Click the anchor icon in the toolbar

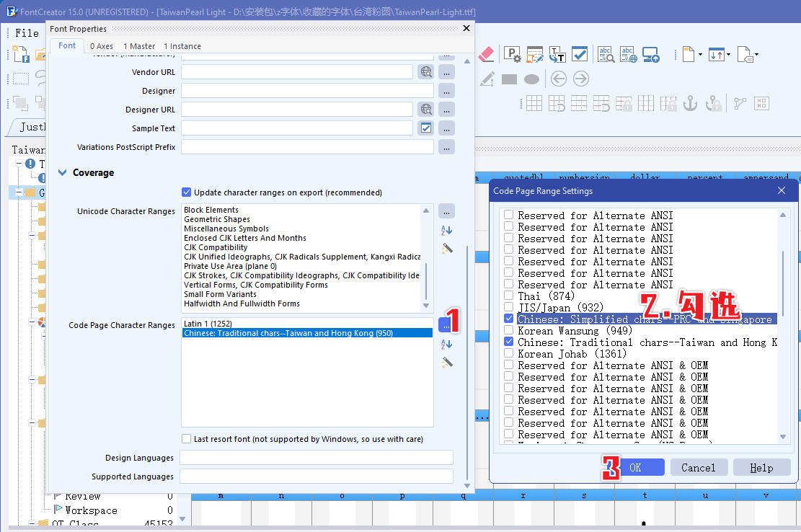point(690,103)
